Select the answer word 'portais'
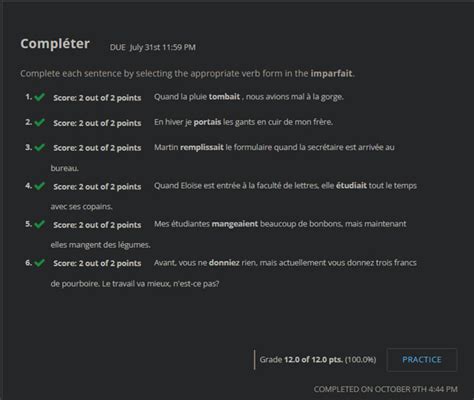Screen dimensions: 474x400 [x=207, y=122]
